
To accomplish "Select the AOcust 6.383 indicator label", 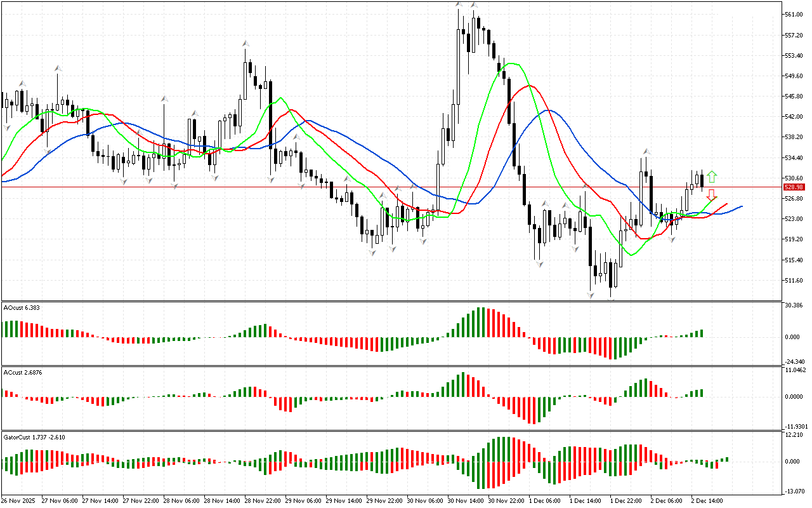I will click(x=23, y=307).
